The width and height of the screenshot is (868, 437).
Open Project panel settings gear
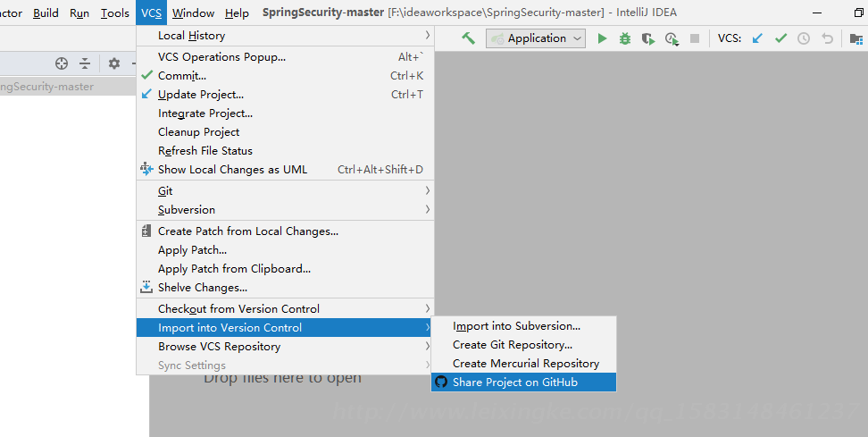[x=114, y=63]
